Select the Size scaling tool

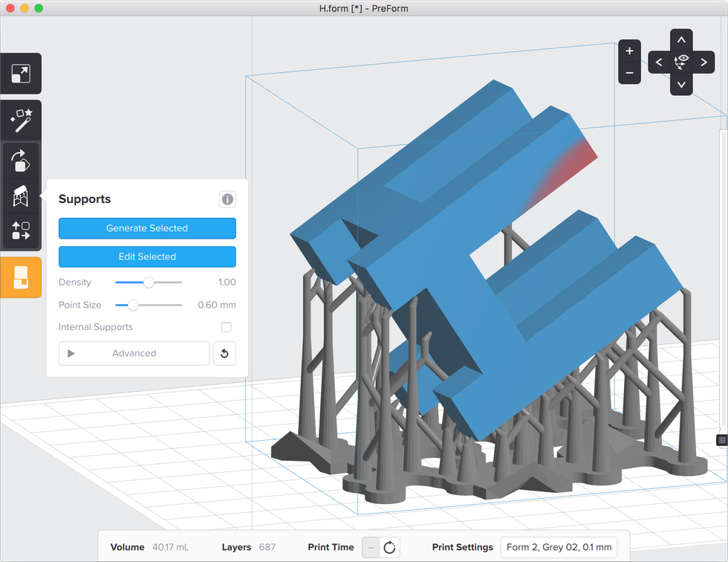click(x=21, y=73)
